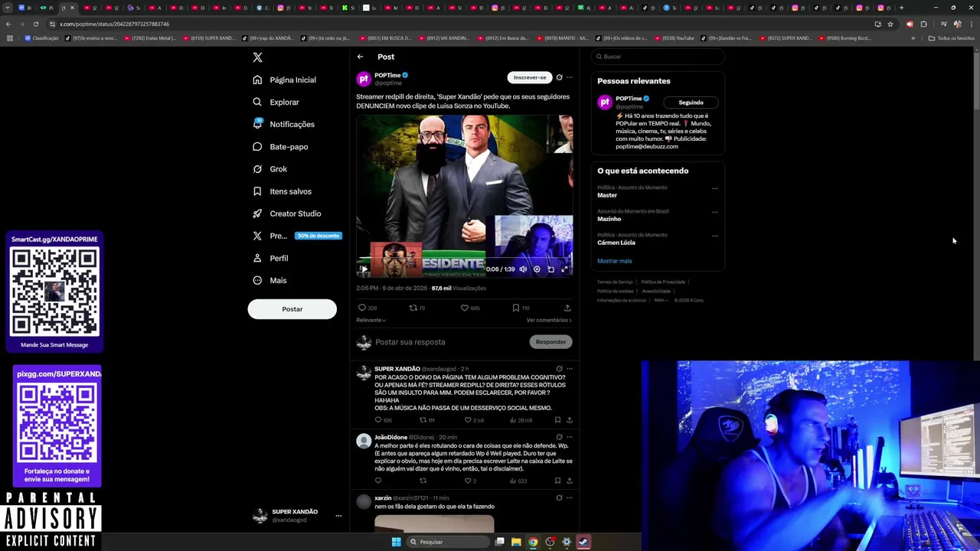Like the main post with 685 likes
Viewport: 980px width, 551px height.
(470, 308)
